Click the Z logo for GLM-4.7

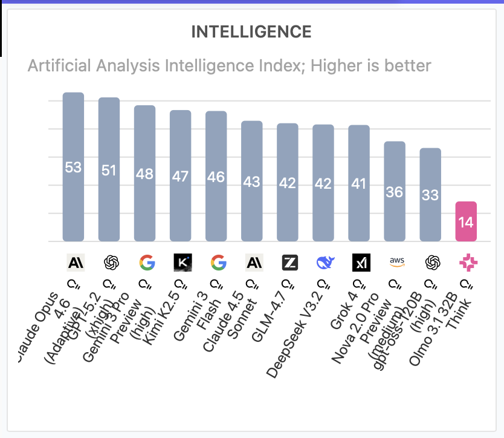pyautogui.click(x=289, y=263)
